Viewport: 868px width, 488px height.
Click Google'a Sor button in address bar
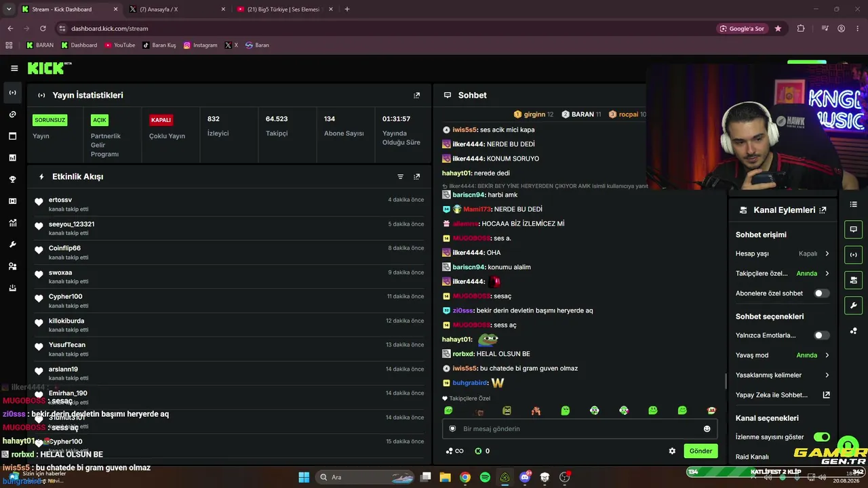pyautogui.click(x=742, y=28)
